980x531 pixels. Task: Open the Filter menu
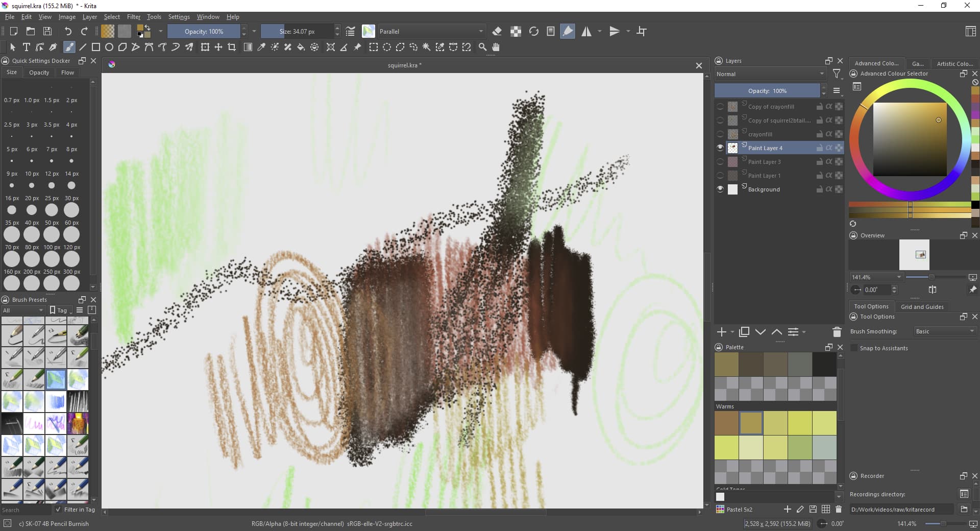[133, 17]
